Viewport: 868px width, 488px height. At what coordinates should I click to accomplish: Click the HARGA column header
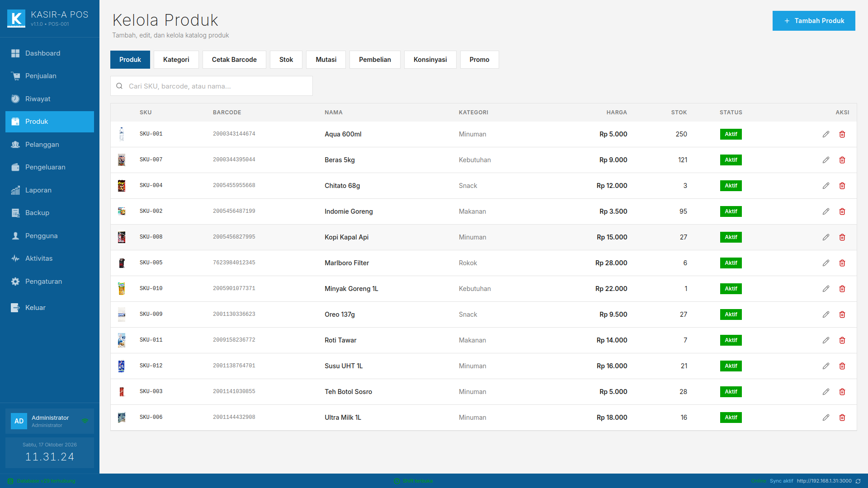click(617, 113)
